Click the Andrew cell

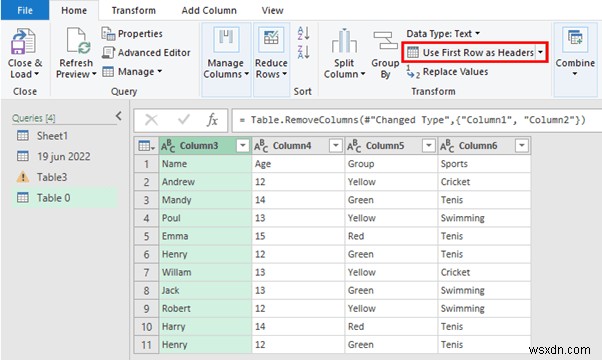point(205,182)
